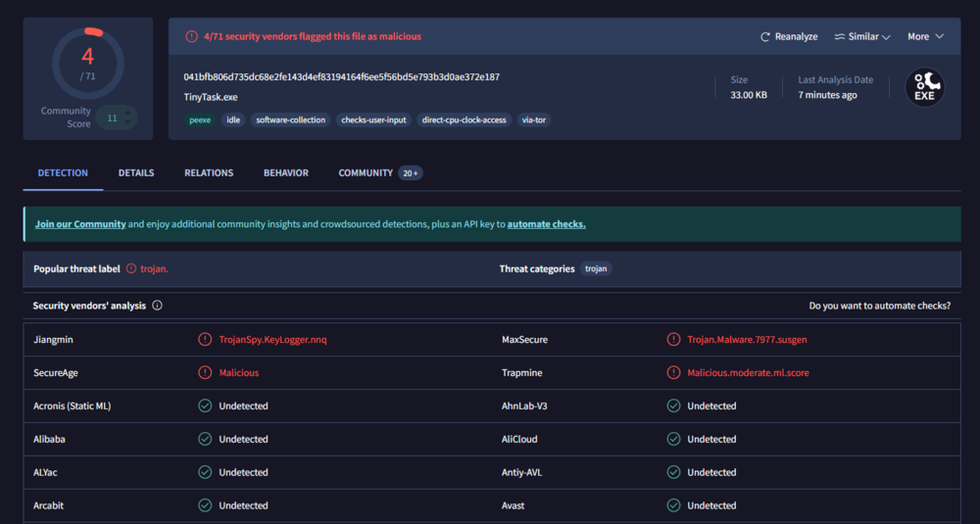Screen dimensions: 980x524
Task: Click the red trojan. threat label
Action: [x=155, y=268]
